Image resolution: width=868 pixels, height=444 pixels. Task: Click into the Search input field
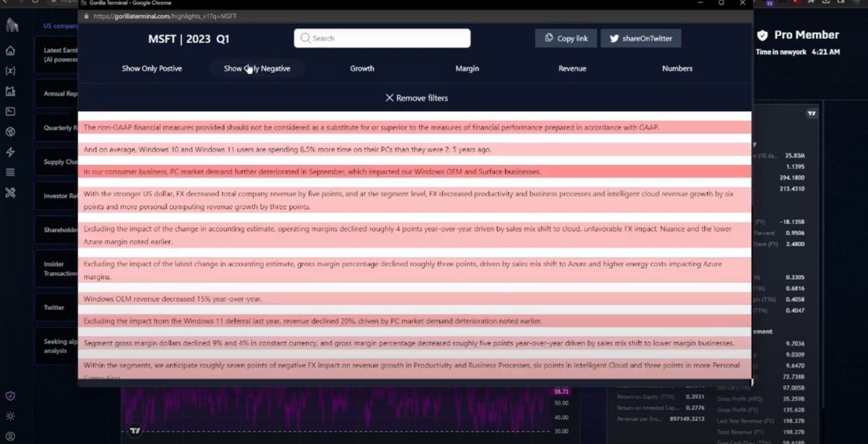[382, 38]
